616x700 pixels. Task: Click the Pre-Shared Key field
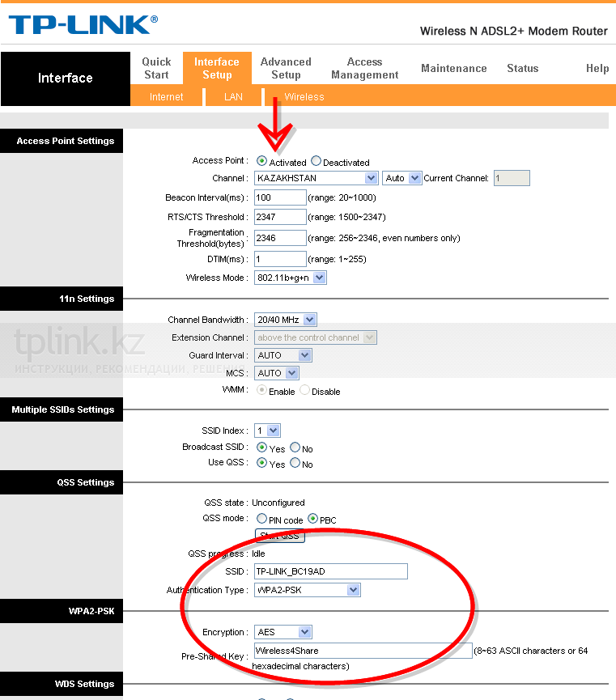click(363, 651)
